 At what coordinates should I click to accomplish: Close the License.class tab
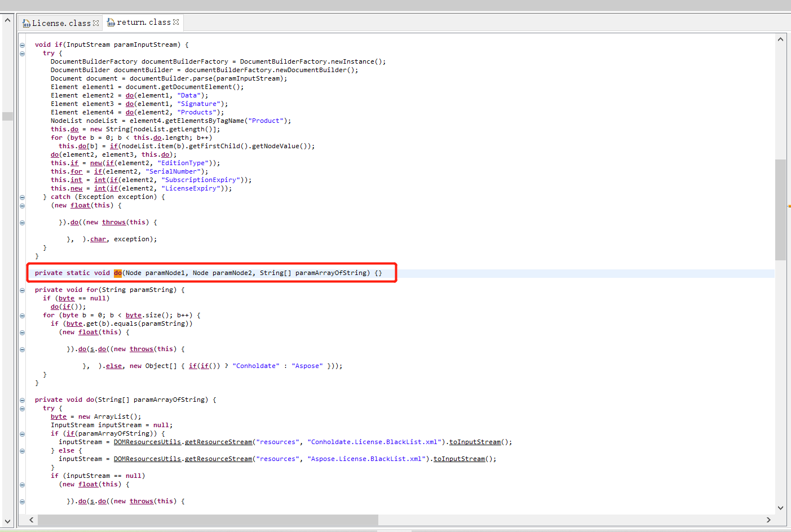click(x=96, y=23)
